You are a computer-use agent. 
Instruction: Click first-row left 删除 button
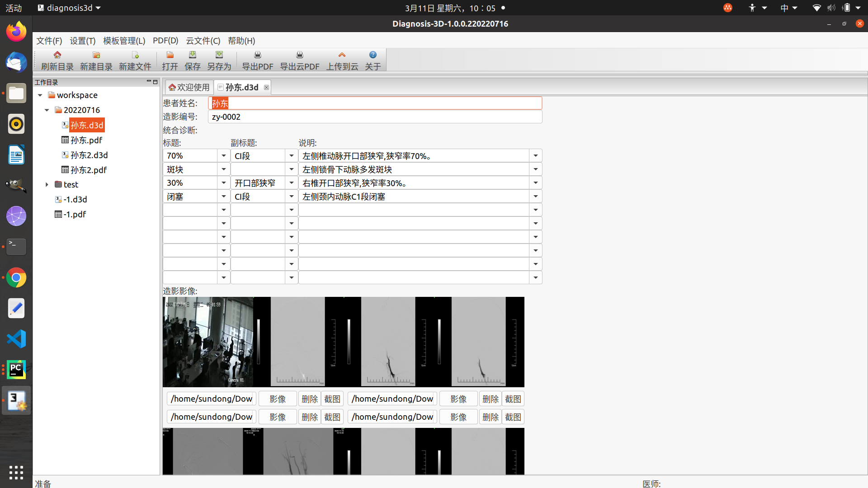pos(310,399)
